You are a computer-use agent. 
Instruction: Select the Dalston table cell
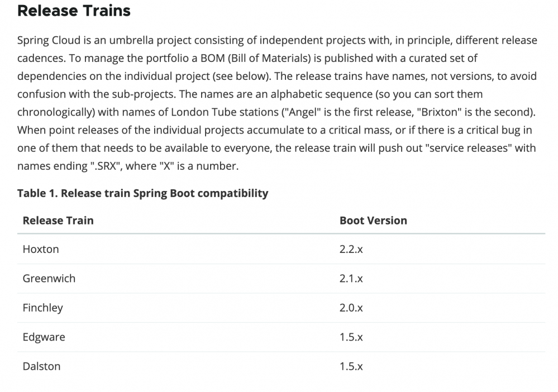(42, 366)
